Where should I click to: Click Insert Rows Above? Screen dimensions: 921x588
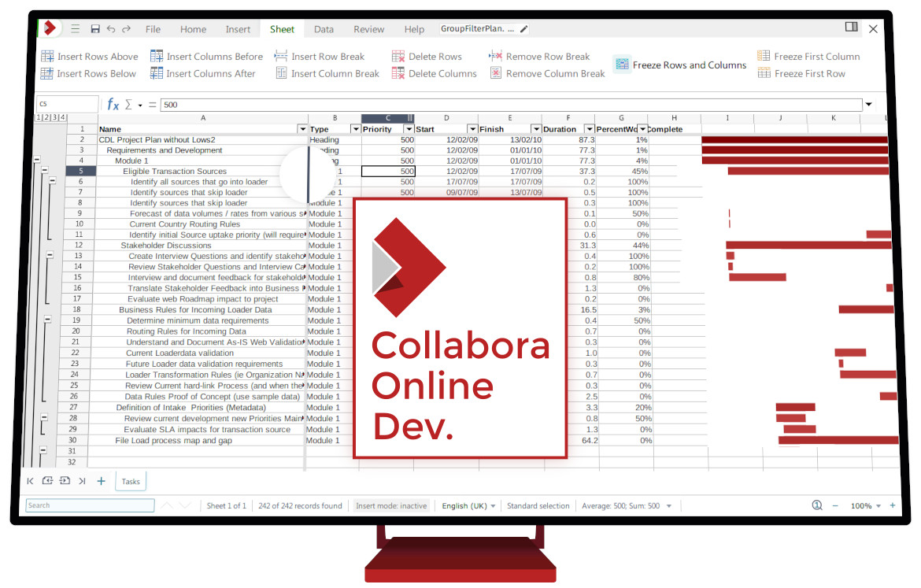90,57
